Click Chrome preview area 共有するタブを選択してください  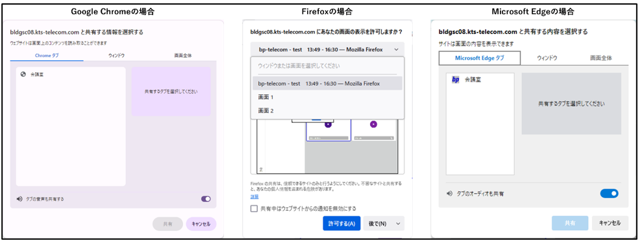pyautogui.click(x=171, y=92)
